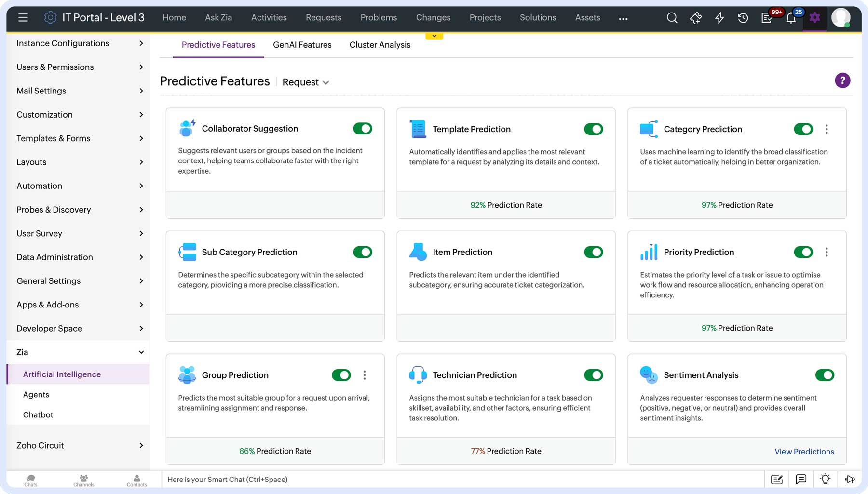The height and width of the screenshot is (494, 868).
Task: Open Ask Zia in top navigation
Action: pos(218,18)
